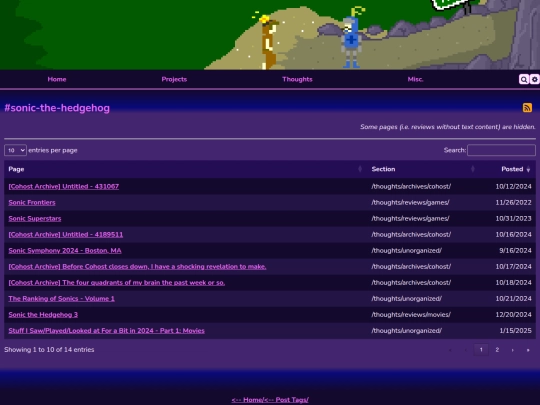This screenshot has height=405, width=540.
Task: Click the Showing 1 to 10 of 14 entries text
Action: 49,350
